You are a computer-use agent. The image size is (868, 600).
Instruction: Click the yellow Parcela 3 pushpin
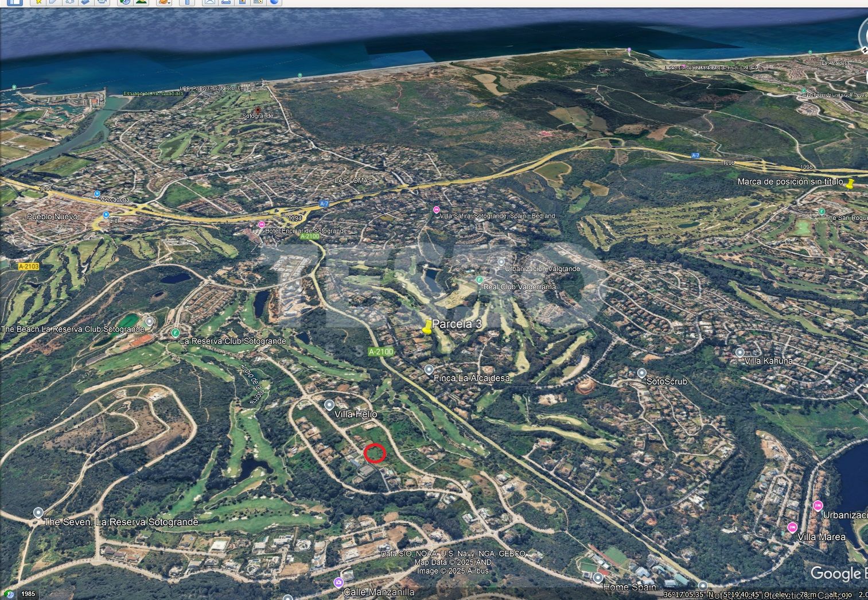(x=426, y=327)
